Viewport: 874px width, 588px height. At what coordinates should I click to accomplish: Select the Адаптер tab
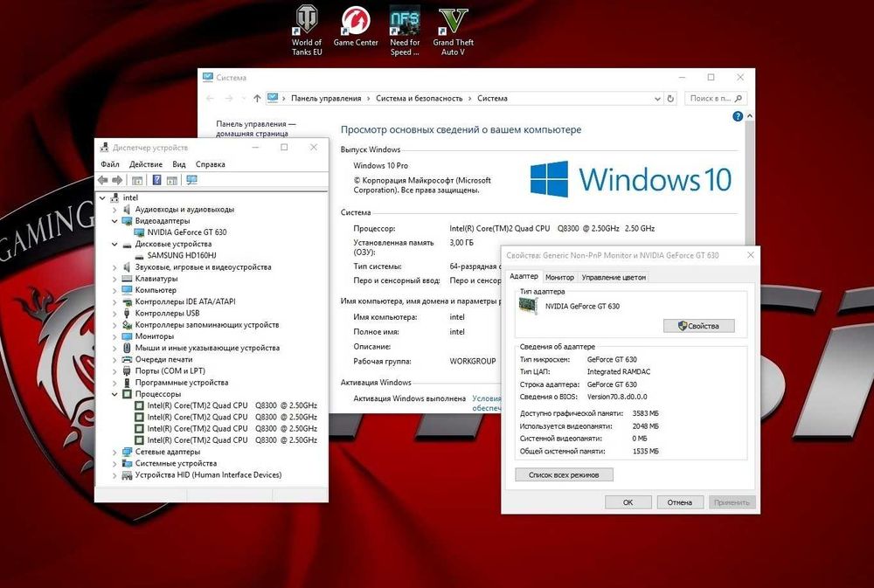coord(524,276)
